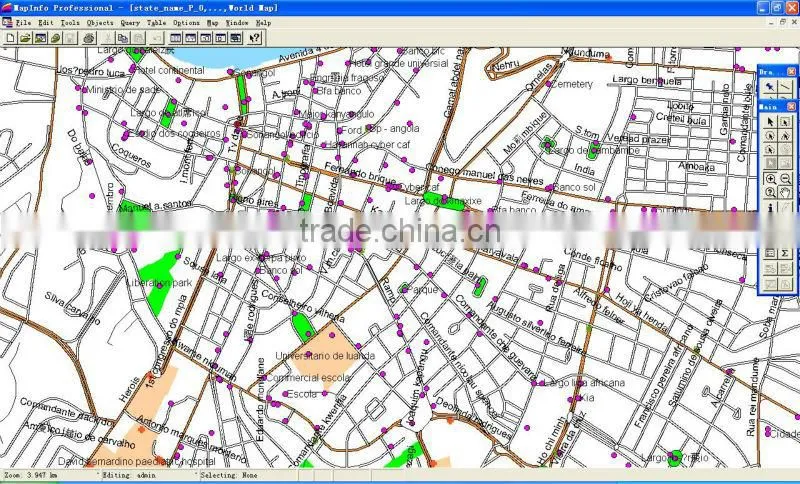Click the Print toolbar icon

tap(89, 38)
